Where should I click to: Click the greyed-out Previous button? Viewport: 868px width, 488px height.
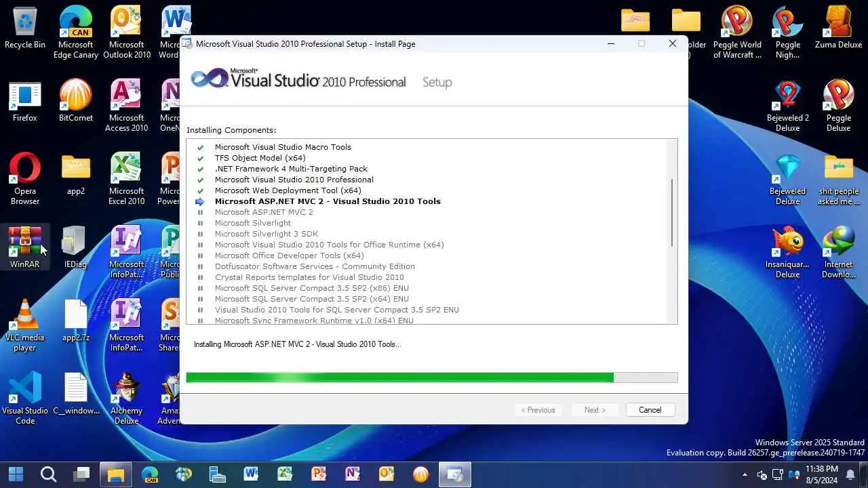tap(538, 410)
